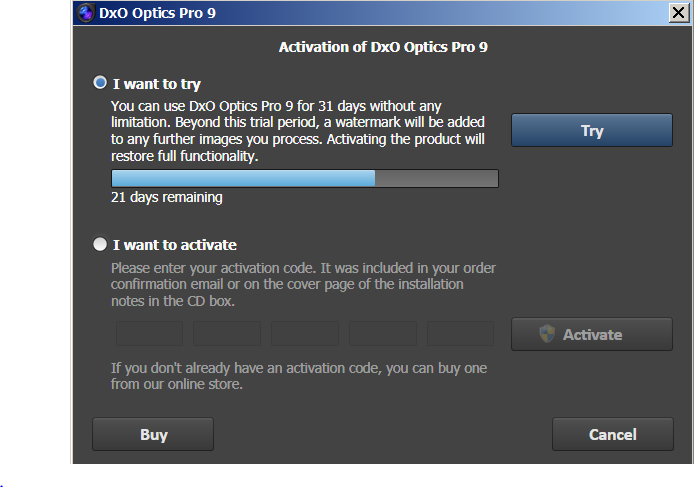Screen dimensions: 694x487
Task: Click the second activation code box
Action: click(227, 334)
